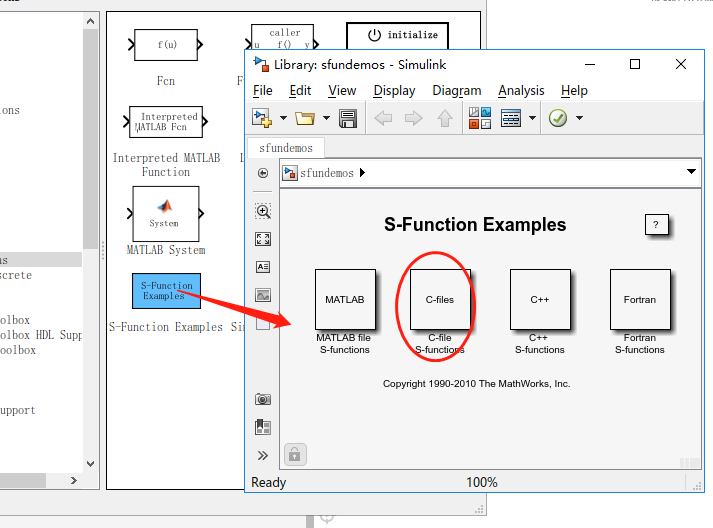Open the File menu in sfundemos
Image resolution: width=713 pixels, height=528 pixels.
(x=262, y=91)
